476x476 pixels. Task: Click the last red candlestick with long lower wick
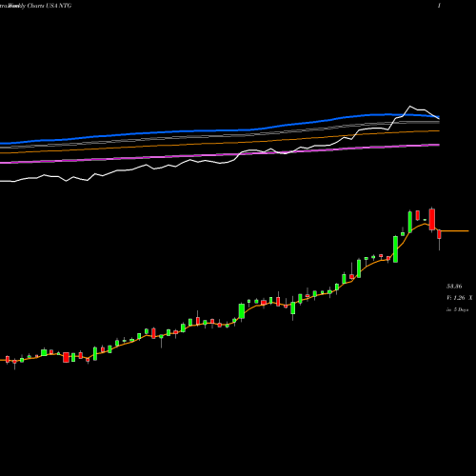439,239
